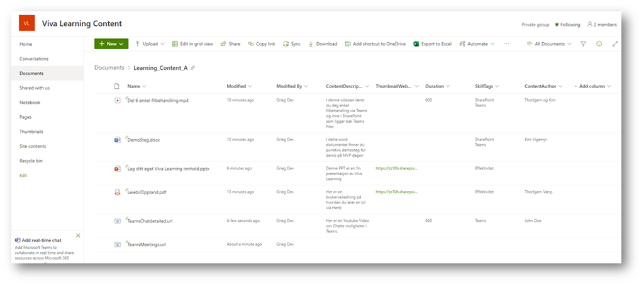Open the Modified column header menu
644x286 pixels.
240,86
